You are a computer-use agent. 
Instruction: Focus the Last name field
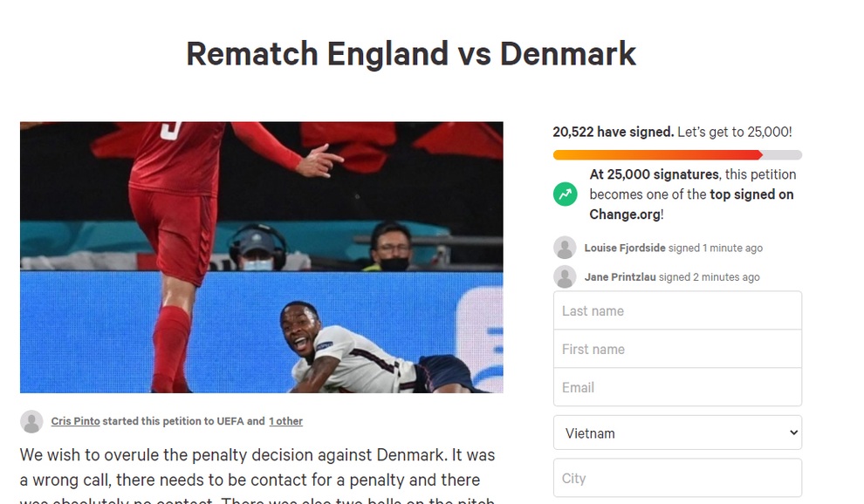(677, 310)
